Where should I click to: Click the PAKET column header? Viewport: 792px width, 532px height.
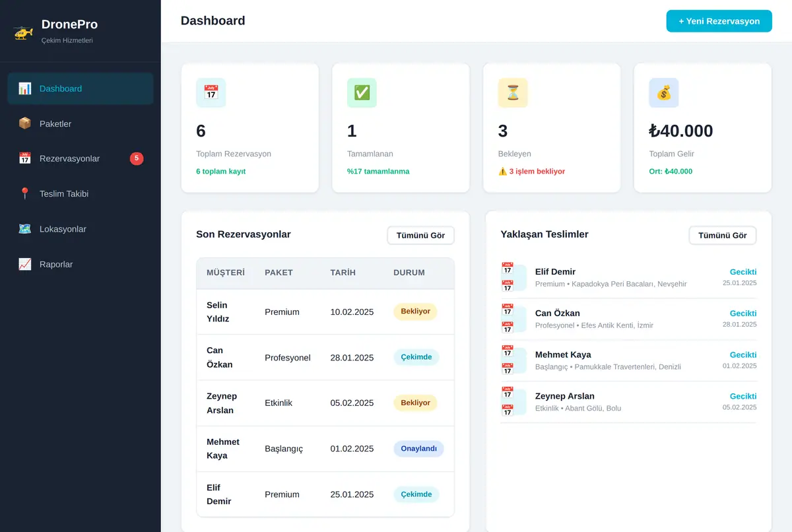[279, 273]
